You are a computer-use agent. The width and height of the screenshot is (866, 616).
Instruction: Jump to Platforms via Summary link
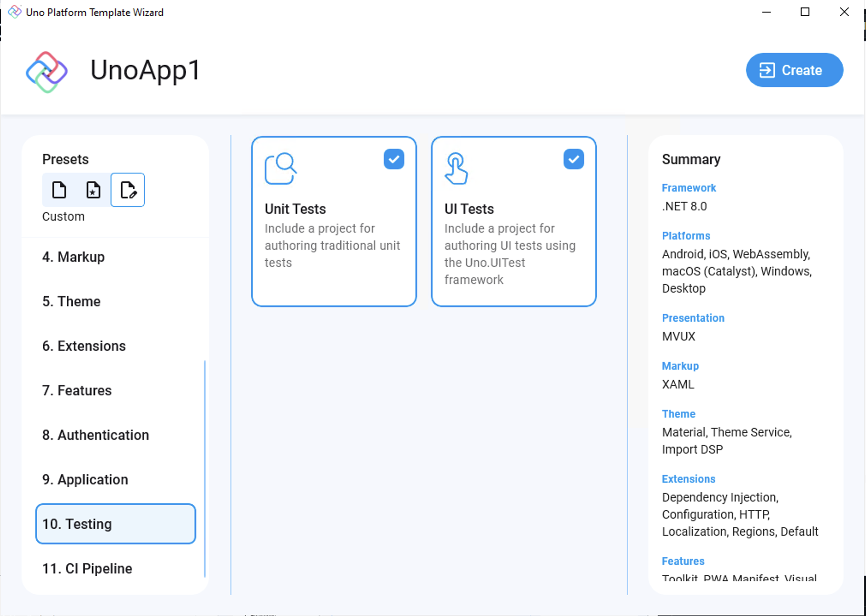(686, 236)
